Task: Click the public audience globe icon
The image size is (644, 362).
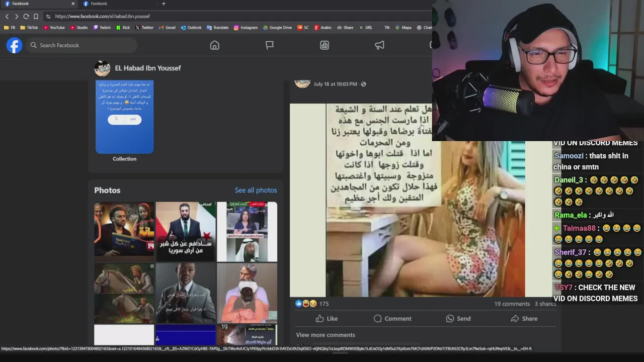Action: click(364, 84)
